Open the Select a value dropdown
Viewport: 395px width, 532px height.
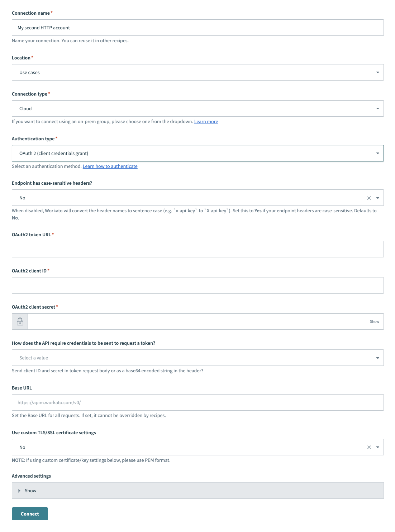click(197, 357)
